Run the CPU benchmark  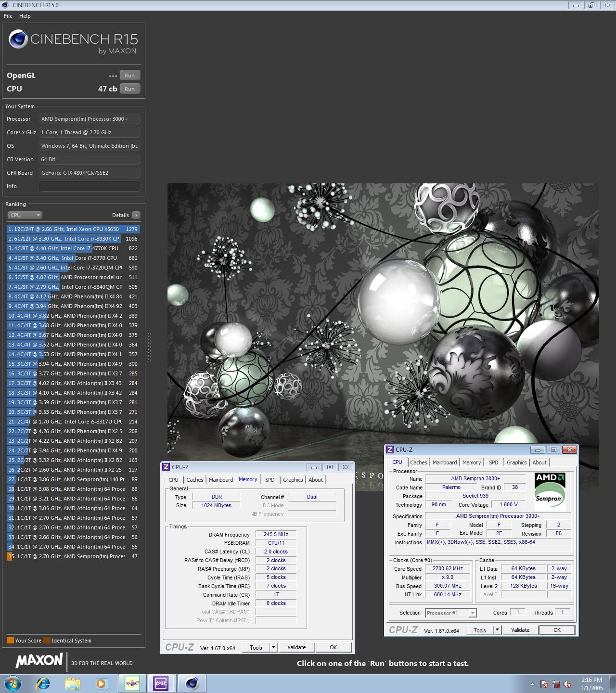[x=130, y=89]
